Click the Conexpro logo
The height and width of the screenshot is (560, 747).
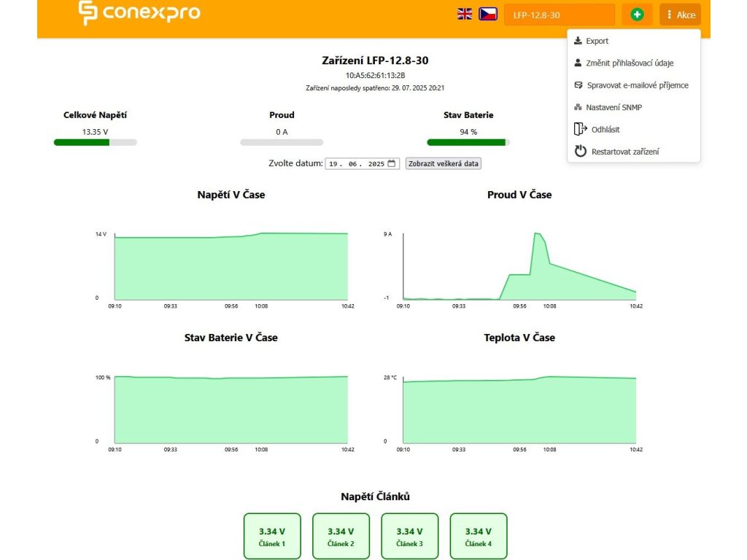coord(139,12)
